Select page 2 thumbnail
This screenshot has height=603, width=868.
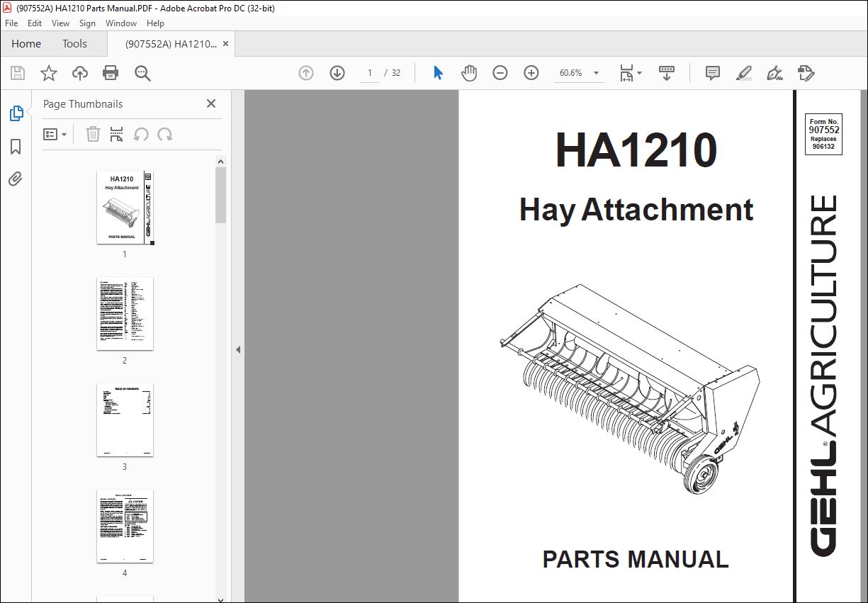125,313
